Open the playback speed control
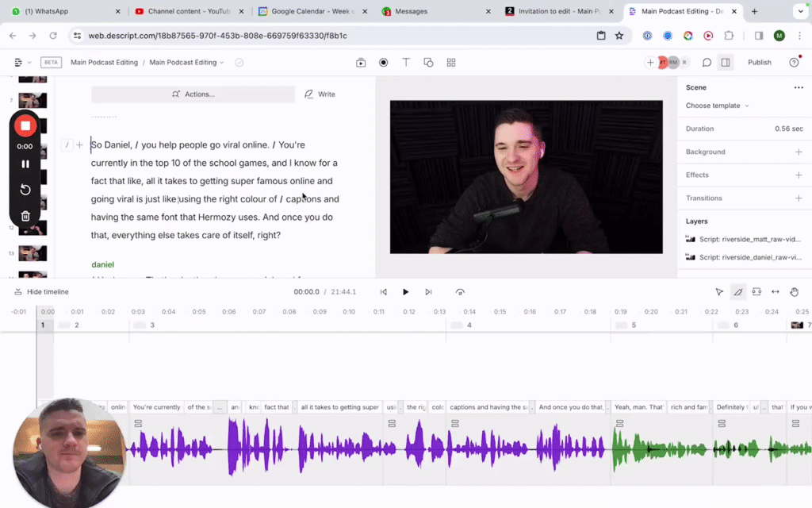Image resolution: width=812 pixels, height=508 pixels. click(x=460, y=292)
